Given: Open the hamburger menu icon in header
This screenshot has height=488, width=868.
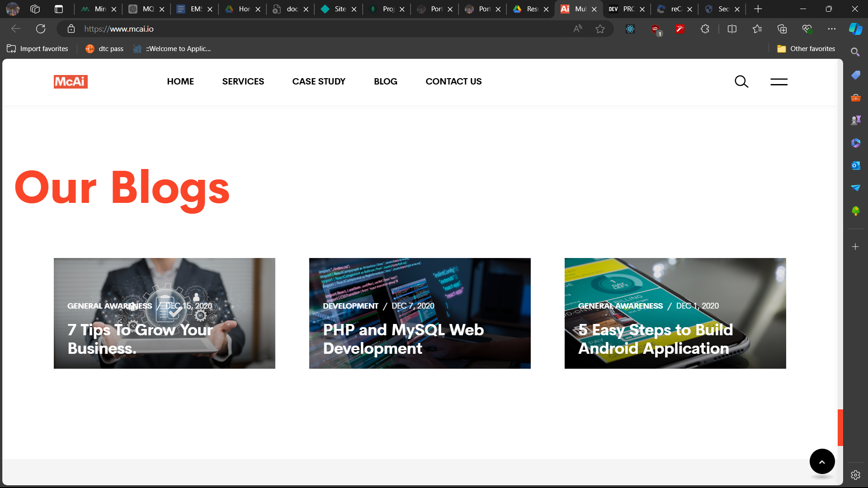Looking at the screenshot, I should [779, 81].
